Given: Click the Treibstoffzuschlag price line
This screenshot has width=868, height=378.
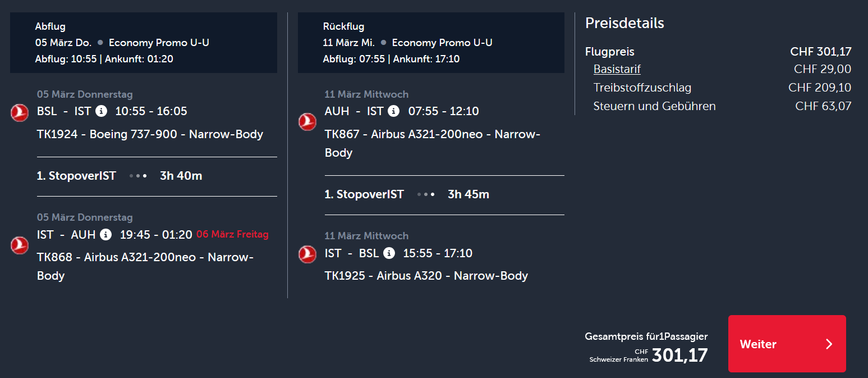Looking at the screenshot, I should click(722, 88).
